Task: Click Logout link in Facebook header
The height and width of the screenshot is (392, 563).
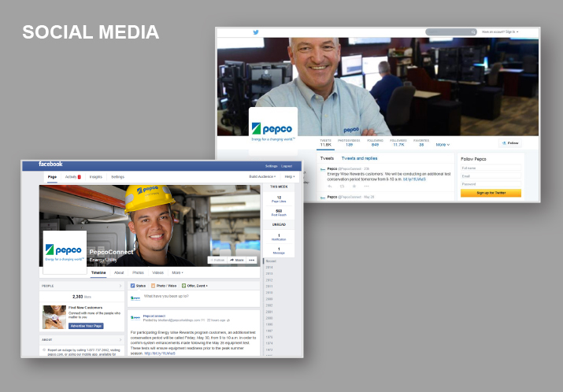Action: (287, 166)
